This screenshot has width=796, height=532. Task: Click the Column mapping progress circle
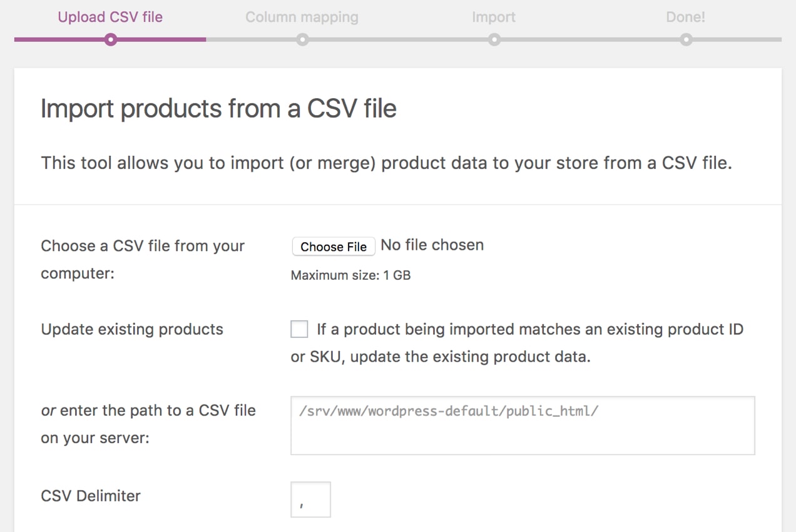(x=302, y=39)
